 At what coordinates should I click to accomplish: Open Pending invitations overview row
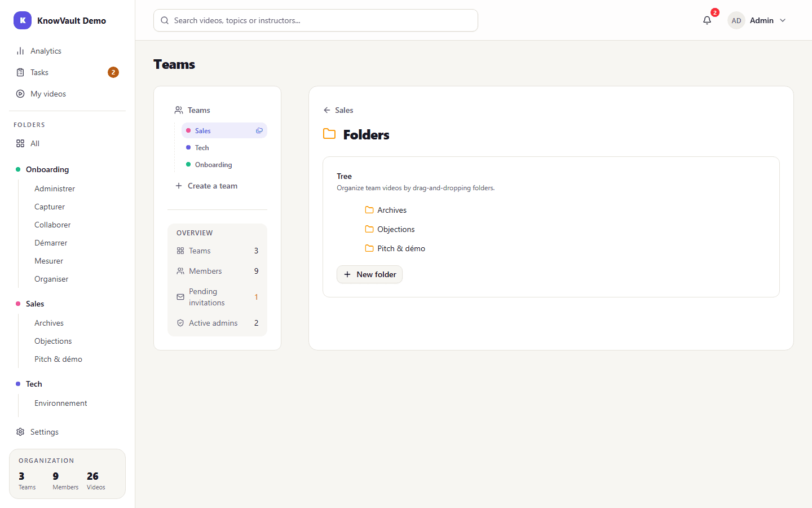pyautogui.click(x=217, y=297)
